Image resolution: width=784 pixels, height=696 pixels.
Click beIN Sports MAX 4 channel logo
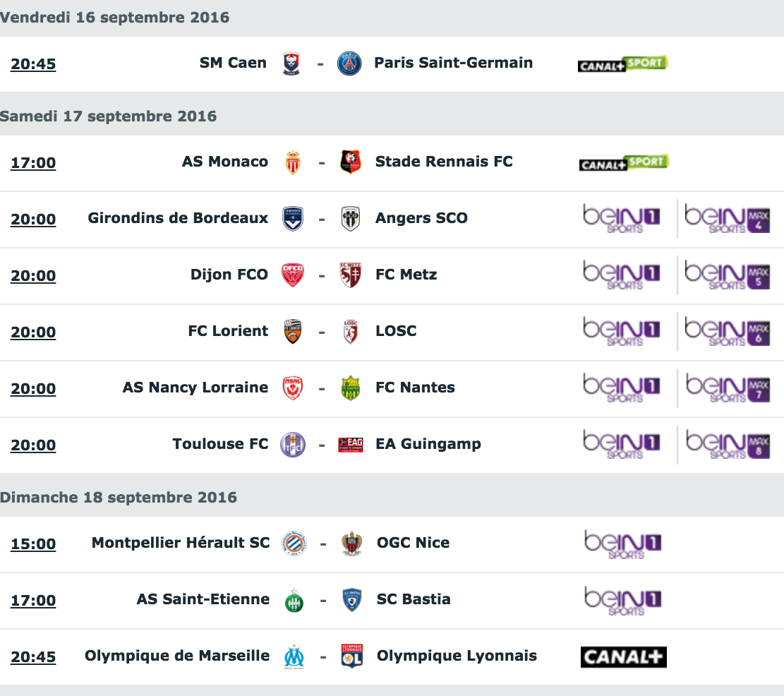[x=727, y=219]
